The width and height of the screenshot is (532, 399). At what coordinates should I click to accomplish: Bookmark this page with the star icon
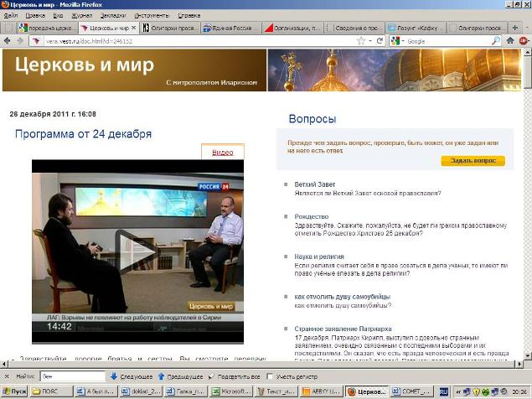click(361, 41)
